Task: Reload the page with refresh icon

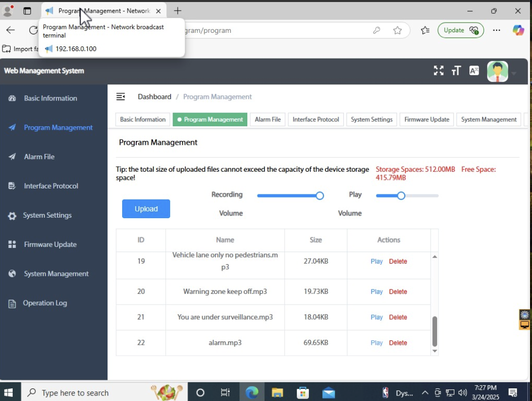Action: pyautogui.click(x=33, y=30)
